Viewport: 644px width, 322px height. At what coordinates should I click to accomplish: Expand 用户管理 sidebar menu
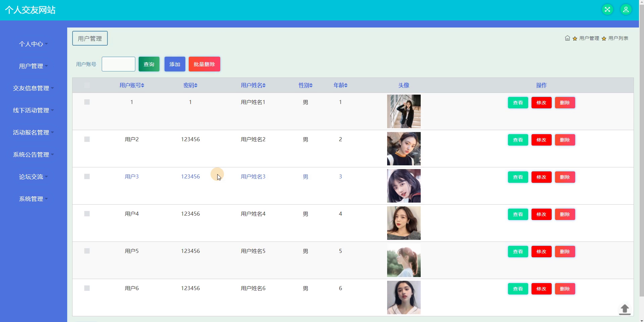(x=33, y=66)
